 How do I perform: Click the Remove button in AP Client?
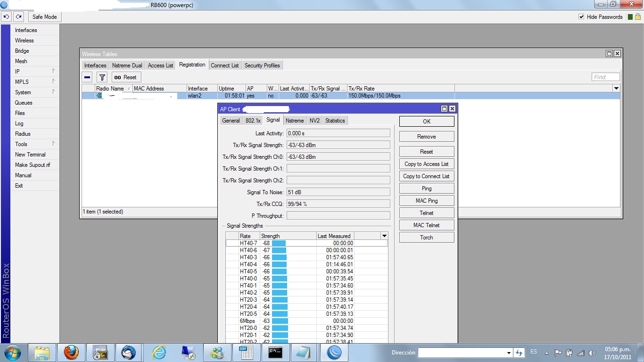coord(427,137)
